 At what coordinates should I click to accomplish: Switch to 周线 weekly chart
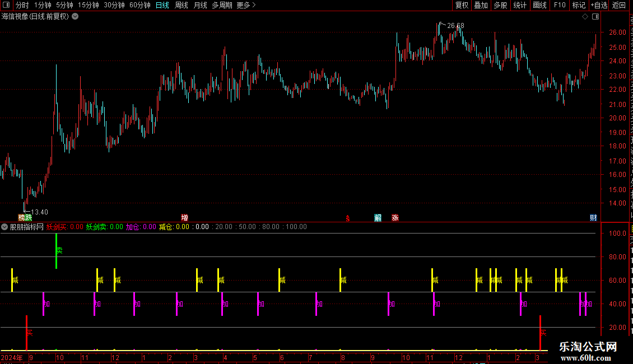(181, 5)
